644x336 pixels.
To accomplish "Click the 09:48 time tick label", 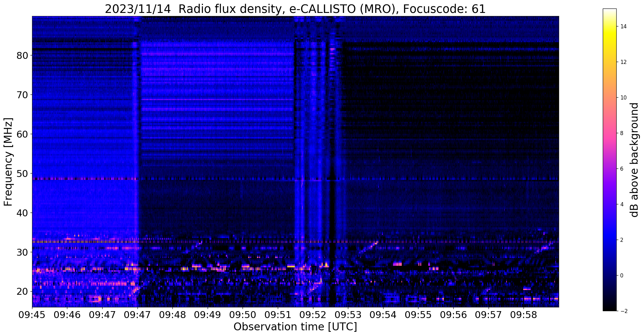I will point(172,315).
